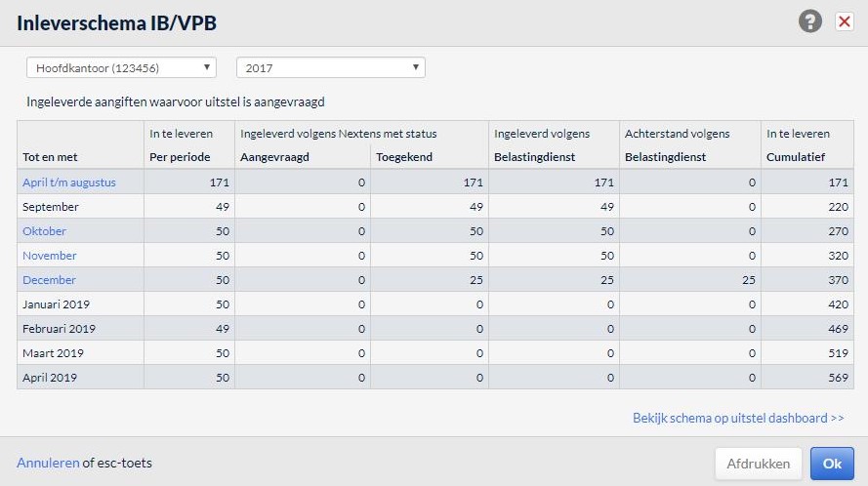Screen dimensions: 868x486
Task: Follow Bekijk schema op uitstel dashboard link
Action: [738, 418]
